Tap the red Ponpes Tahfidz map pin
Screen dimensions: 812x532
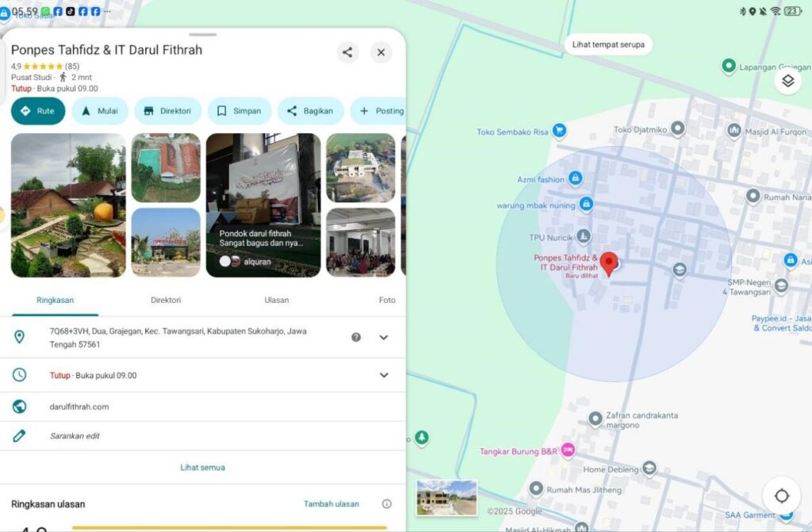pyautogui.click(x=609, y=264)
